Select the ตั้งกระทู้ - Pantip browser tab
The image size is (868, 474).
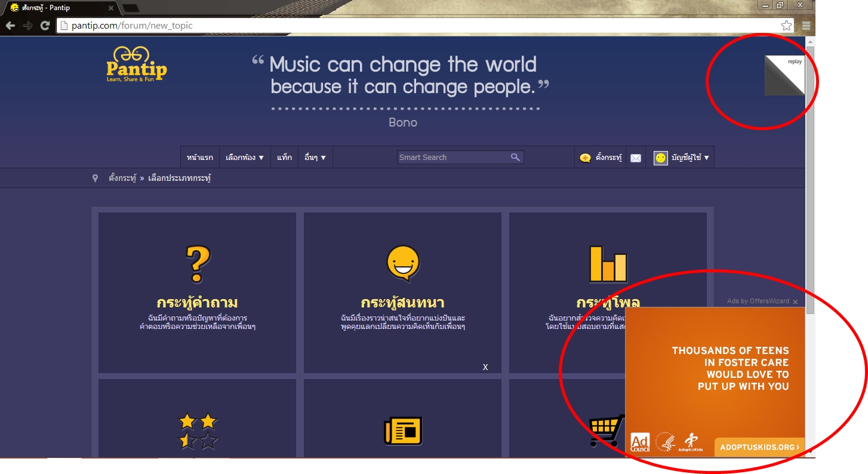click(x=61, y=8)
